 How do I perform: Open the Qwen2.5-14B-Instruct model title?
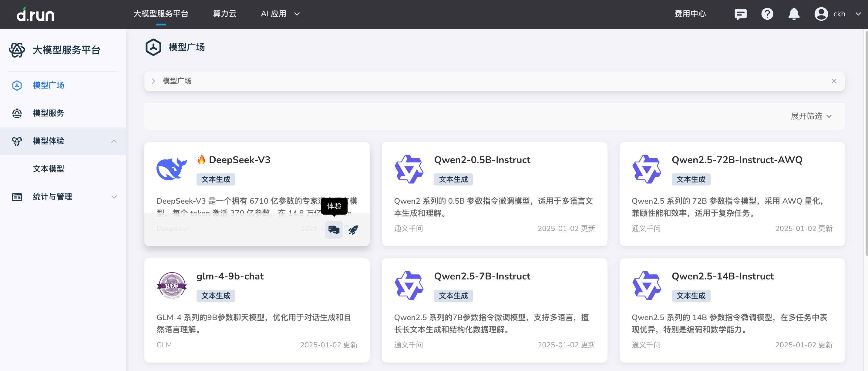click(722, 276)
